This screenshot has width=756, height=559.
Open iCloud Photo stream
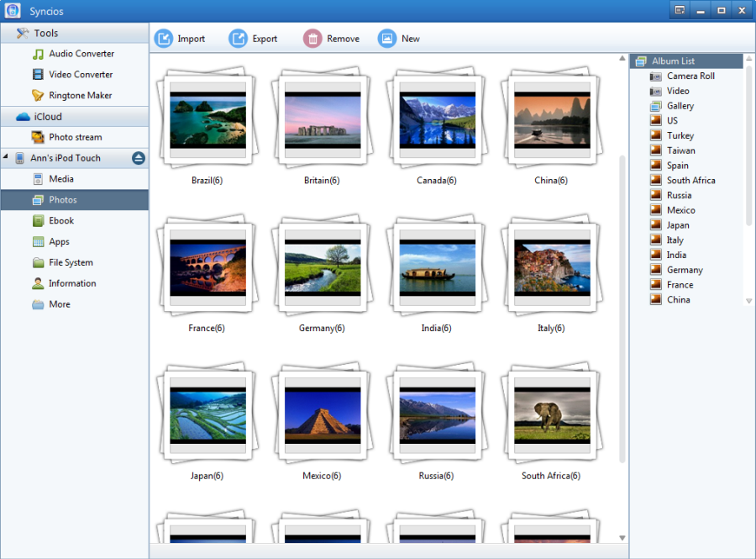point(74,137)
